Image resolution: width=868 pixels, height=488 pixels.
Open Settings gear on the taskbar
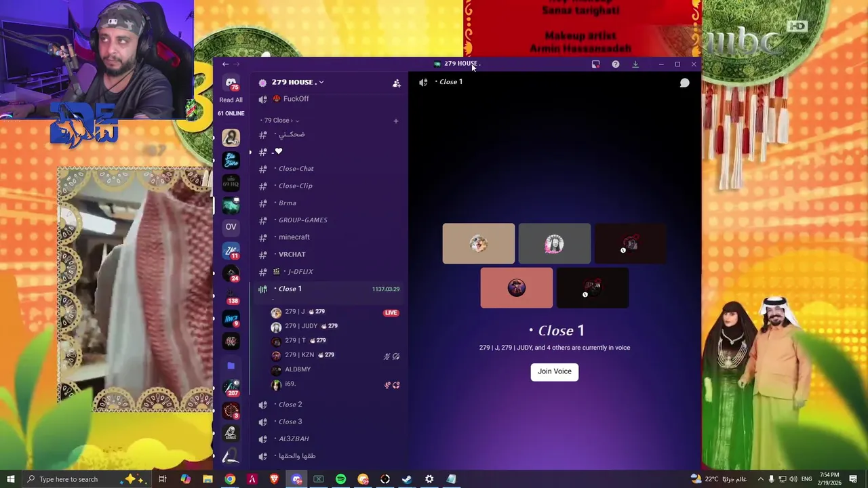tap(429, 479)
